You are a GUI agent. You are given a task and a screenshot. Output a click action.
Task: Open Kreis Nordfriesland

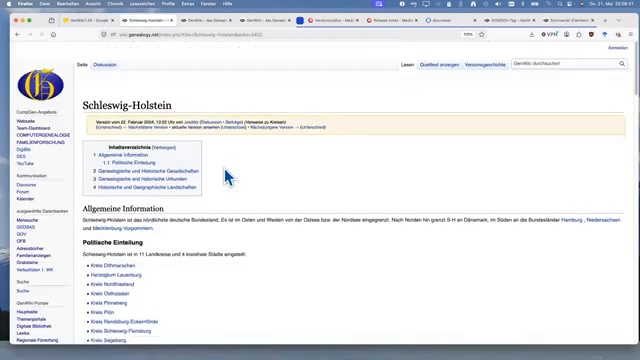112,284
